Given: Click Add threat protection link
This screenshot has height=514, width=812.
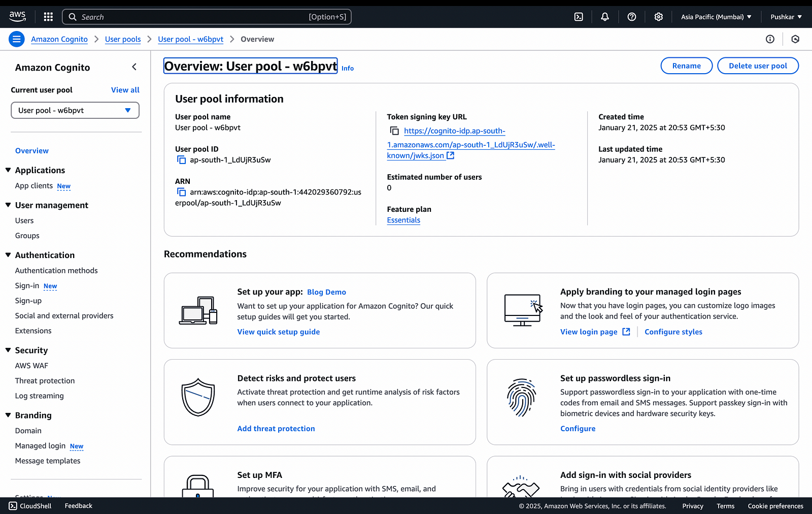Looking at the screenshot, I should [276, 429].
